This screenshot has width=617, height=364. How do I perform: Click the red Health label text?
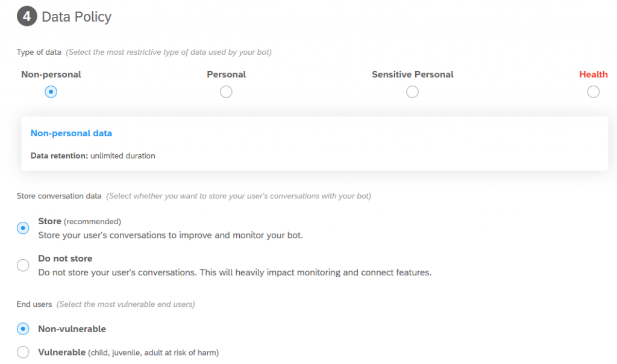(593, 74)
